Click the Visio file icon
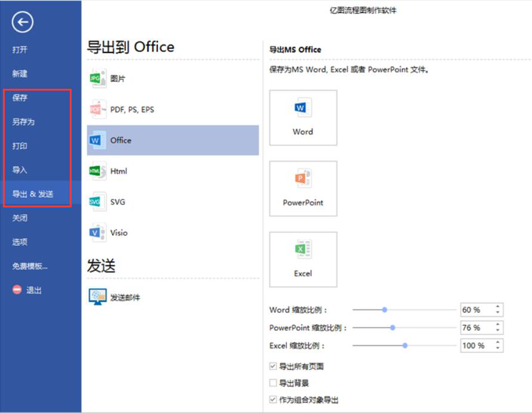The image size is (532, 413). pyautogui.click(x=97, y=232)
